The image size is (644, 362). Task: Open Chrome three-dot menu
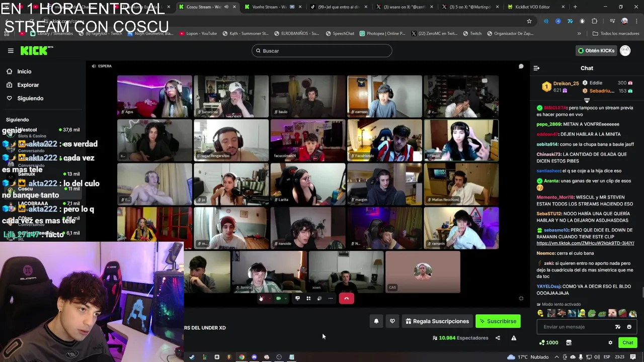coord(635,21)
